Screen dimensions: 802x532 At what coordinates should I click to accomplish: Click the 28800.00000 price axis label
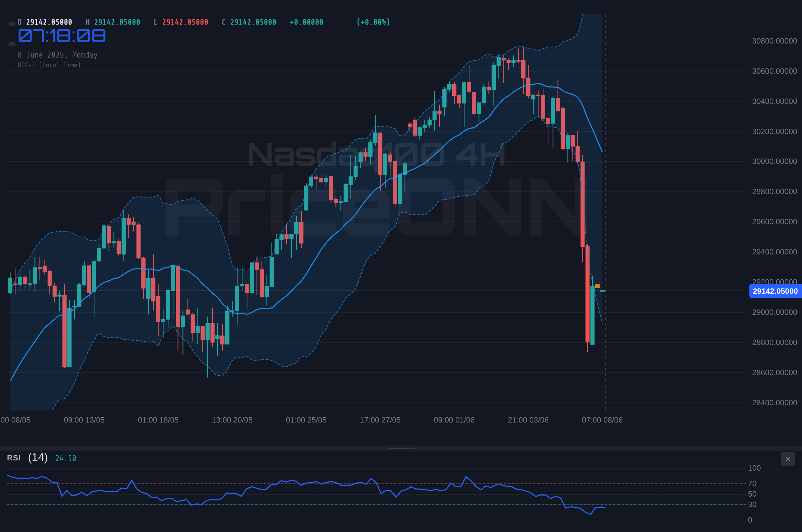point(775,343)
